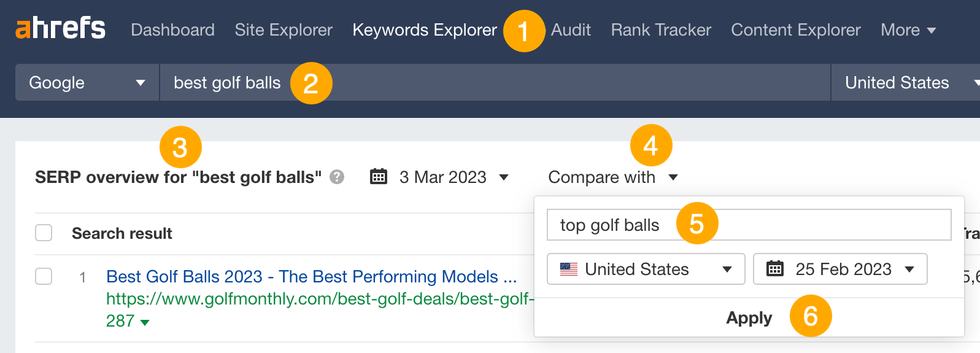Open the United States country dropdown in search bar

pos(906,82)
